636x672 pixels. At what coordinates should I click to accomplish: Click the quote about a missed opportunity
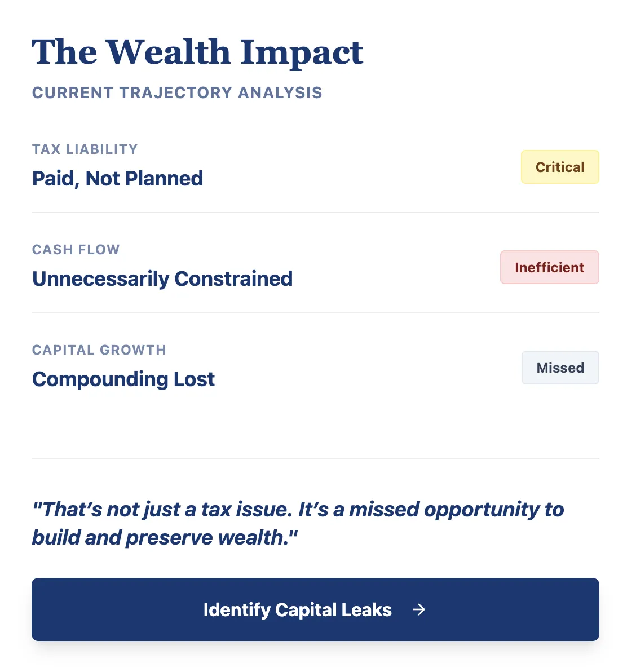coord(298,523)
